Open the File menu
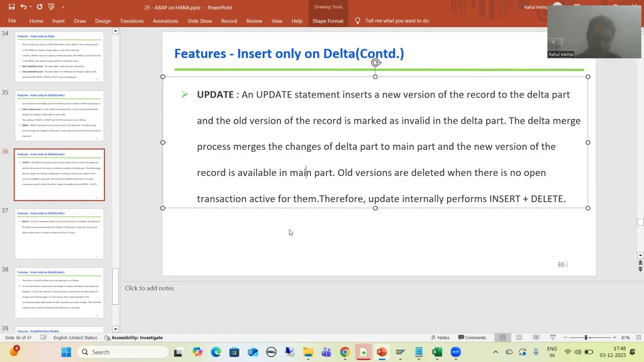The width and height of the screenshot is (644, 362). [12, 21]
